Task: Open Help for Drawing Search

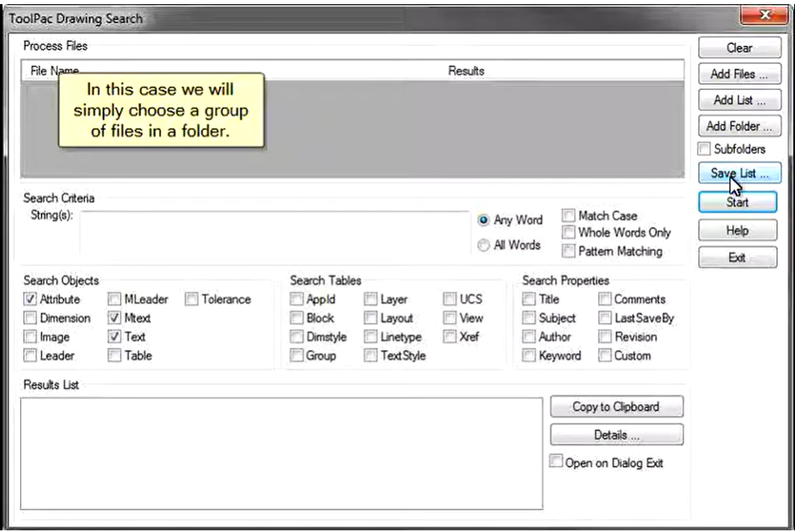Action: pos(737,230)
